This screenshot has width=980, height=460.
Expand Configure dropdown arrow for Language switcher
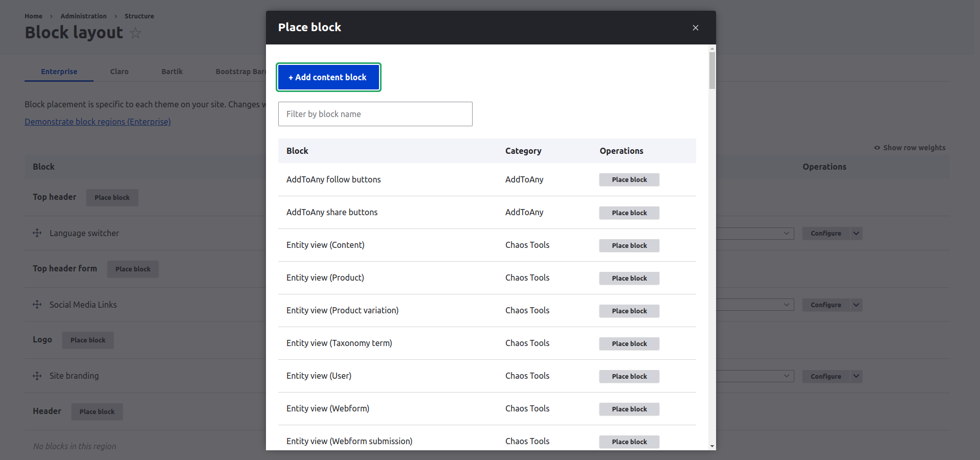(856, 234)
